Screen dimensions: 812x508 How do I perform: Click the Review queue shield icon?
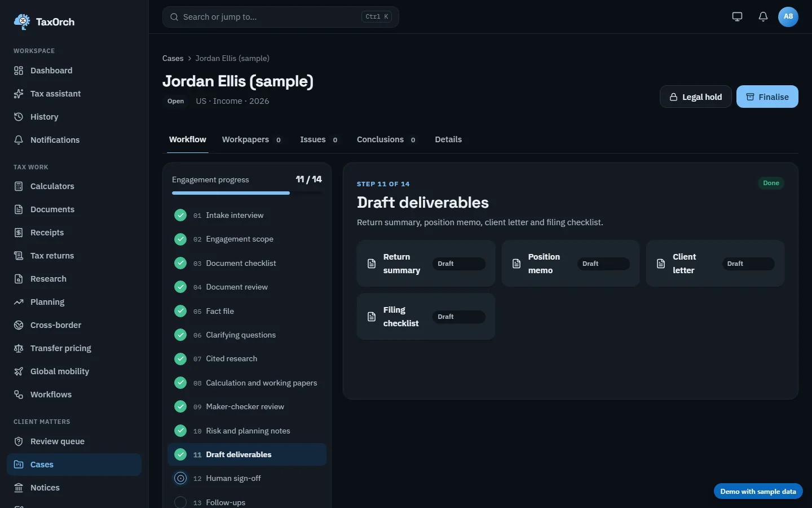tap(19, 441)
